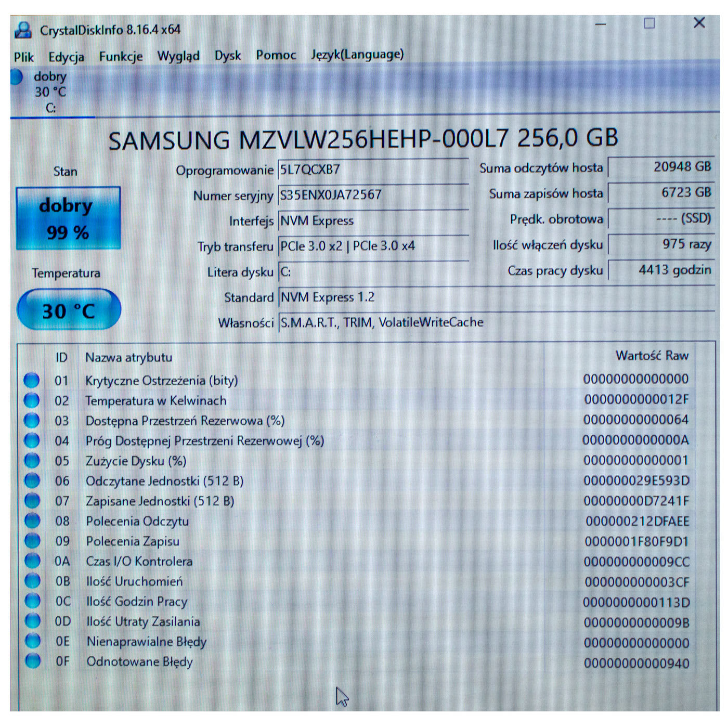Select the Ilość Godzin Pracy attribute row
Image resolution: width=728 pixels, height=728 pixels.
(x=358, y=602)
